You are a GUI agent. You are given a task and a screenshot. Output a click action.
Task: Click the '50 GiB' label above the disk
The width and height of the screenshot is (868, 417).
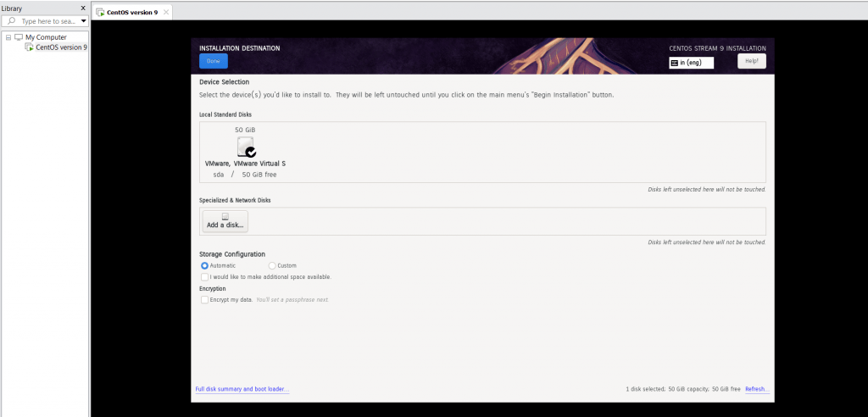(245, 130)
